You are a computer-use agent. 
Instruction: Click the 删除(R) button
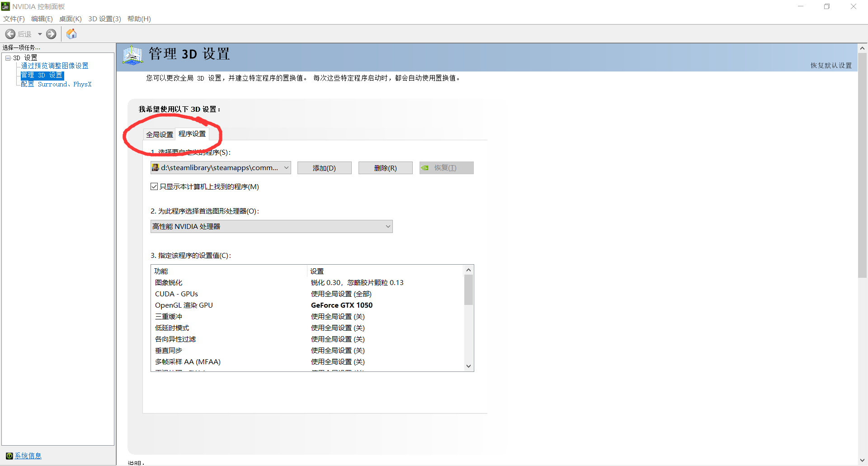[x=385, y=168]
